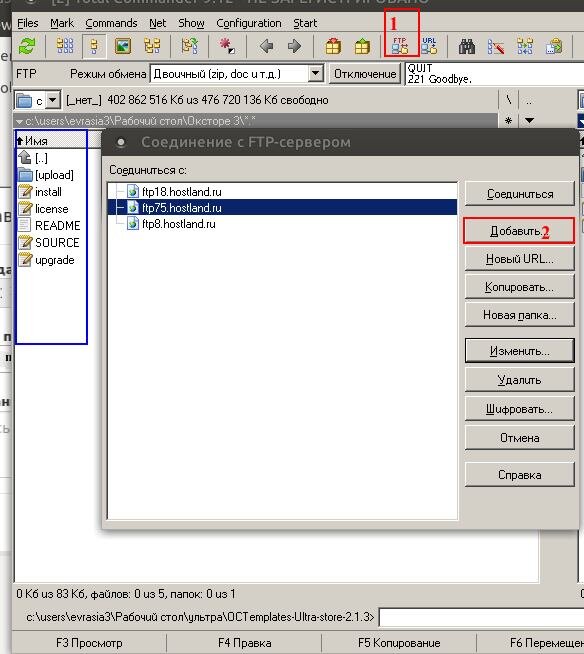Show directory tree view icon

[152, 46]
